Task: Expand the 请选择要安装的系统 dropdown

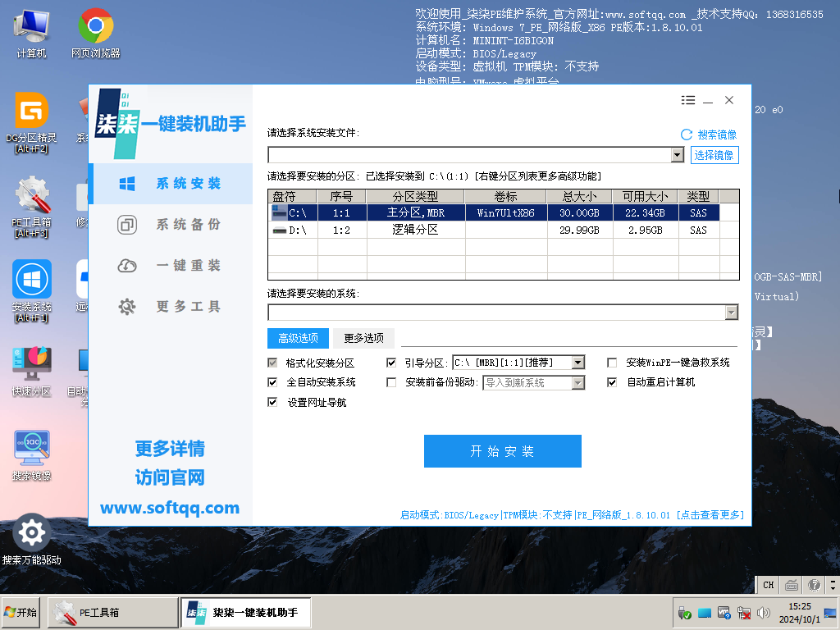Action: tap(731, 313)
